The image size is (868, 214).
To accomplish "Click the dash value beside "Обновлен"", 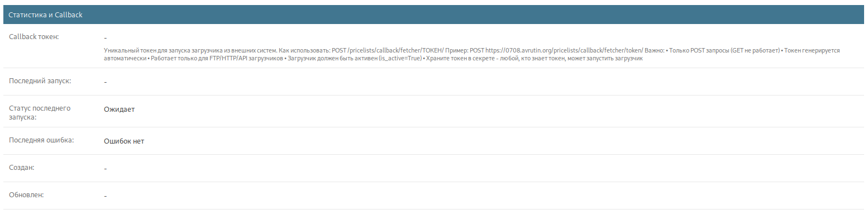I will pyautogui.click(x=105, y=196).
